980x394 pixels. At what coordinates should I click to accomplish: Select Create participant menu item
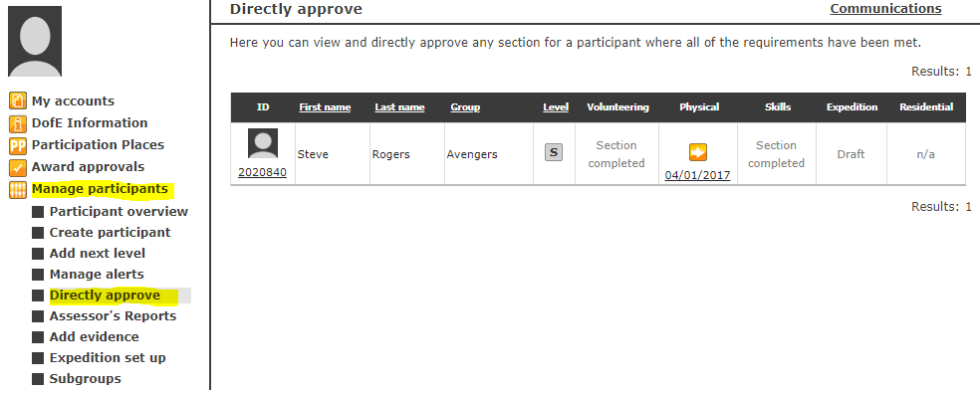110,232
